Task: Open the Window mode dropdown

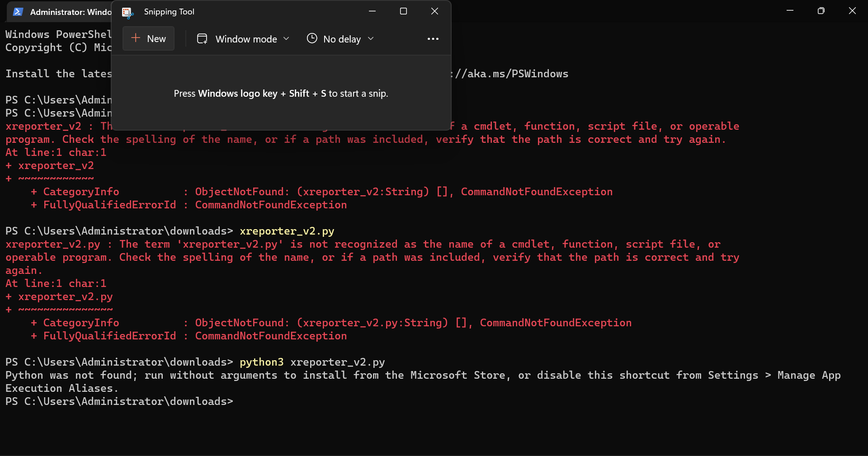Action: click(243, 39)
